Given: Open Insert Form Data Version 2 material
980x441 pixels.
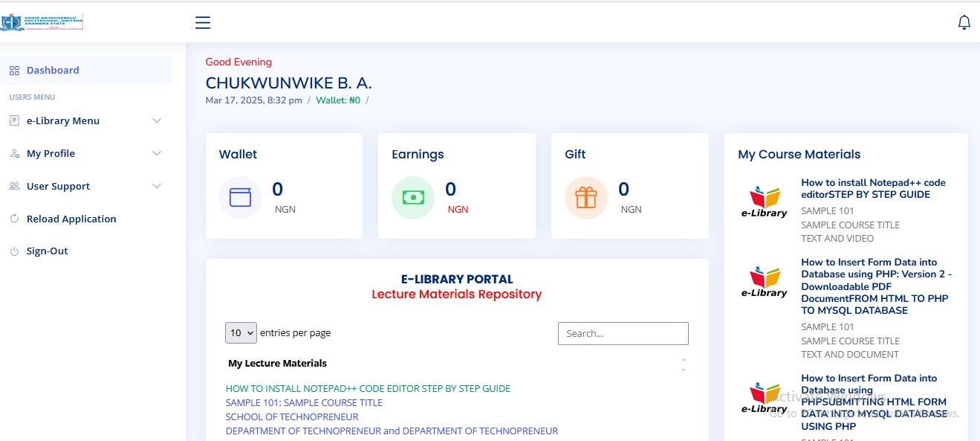Looking at the screenshot, I should [876, 286].
